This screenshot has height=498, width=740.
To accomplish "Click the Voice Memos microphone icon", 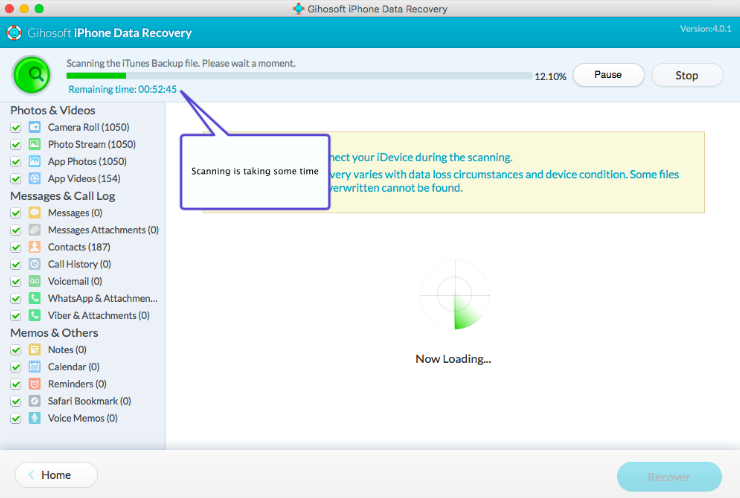I will 34,418.
